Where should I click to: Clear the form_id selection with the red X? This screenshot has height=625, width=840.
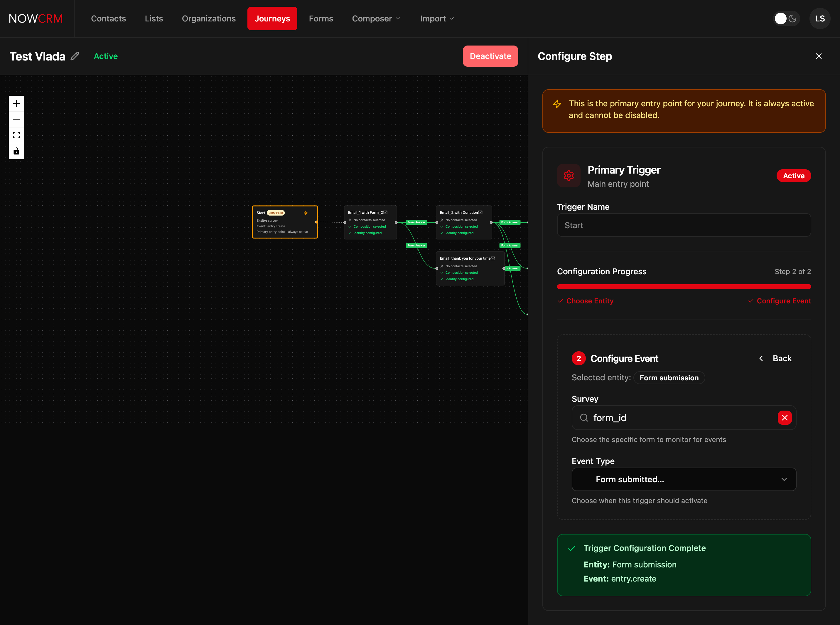(x=785, y=418)
